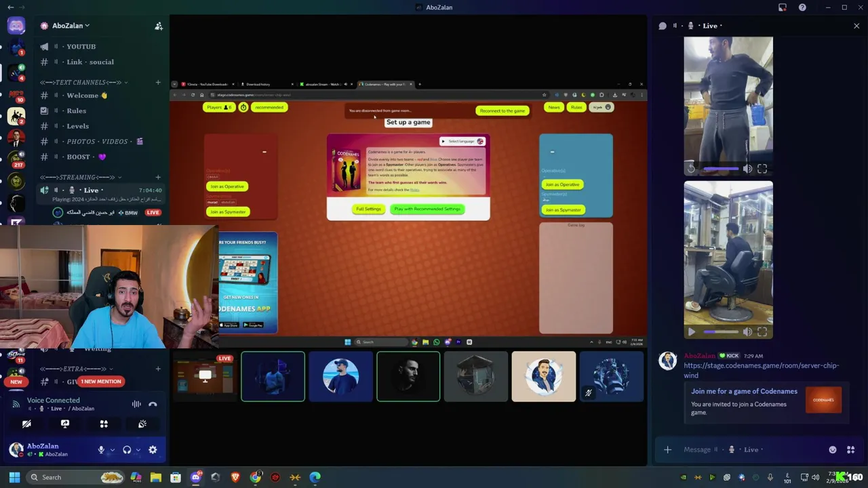Screen dimensions: 868x488
Task: Collapse the EXTRA category
Action: click(77, 369)
